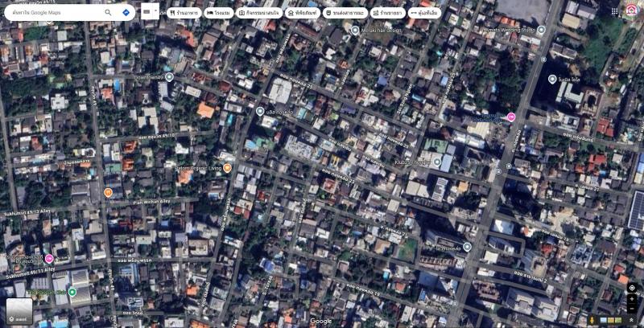Zoom out with the minus button

632,310
